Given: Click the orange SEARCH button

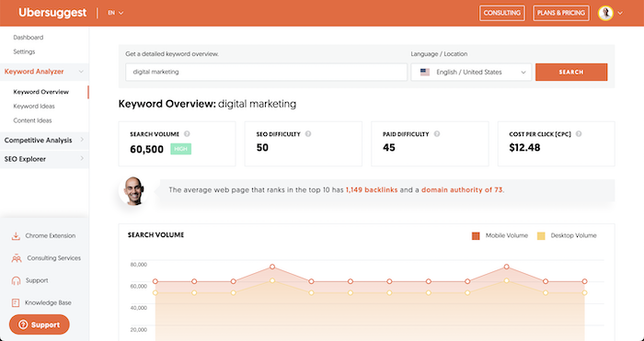Looking at the screenshot, I should (571, 72).
